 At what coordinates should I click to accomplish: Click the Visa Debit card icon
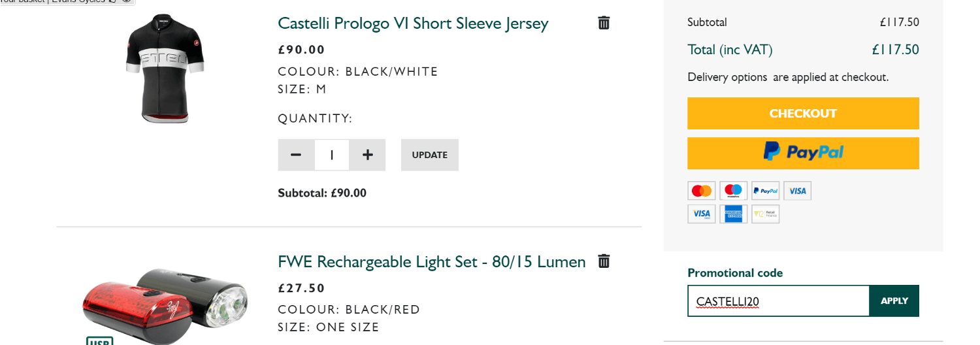click(x=702, y=214)
